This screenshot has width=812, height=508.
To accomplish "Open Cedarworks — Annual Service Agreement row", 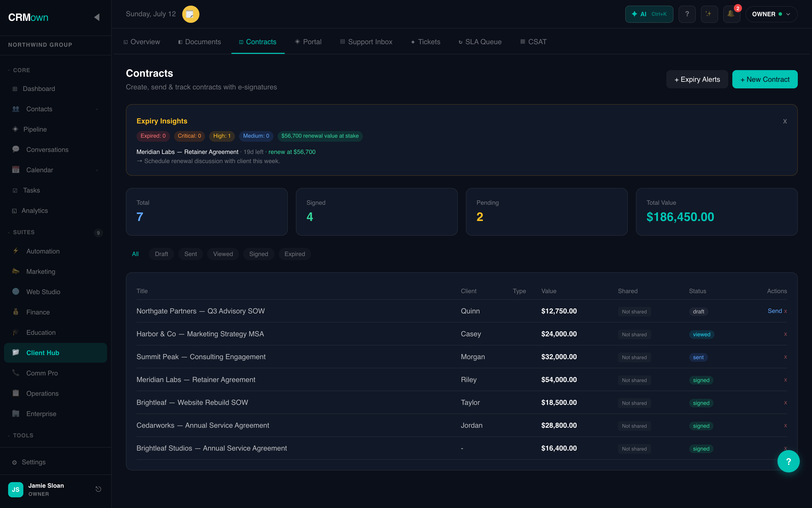I will pyautogui.click(x=462, y=425).
